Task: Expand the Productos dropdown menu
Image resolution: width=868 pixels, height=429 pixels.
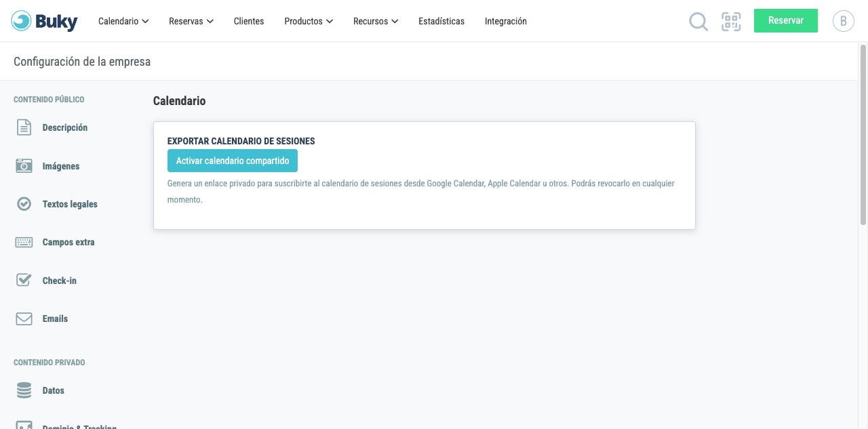Action: click(x=309, y=21)
